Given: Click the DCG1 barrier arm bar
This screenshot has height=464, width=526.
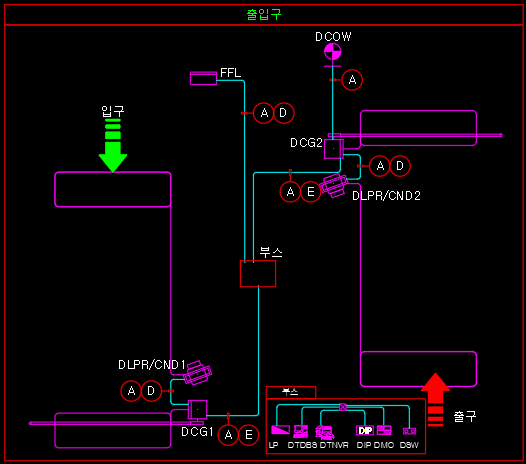Looking at the screenshot, I should 116,423.
